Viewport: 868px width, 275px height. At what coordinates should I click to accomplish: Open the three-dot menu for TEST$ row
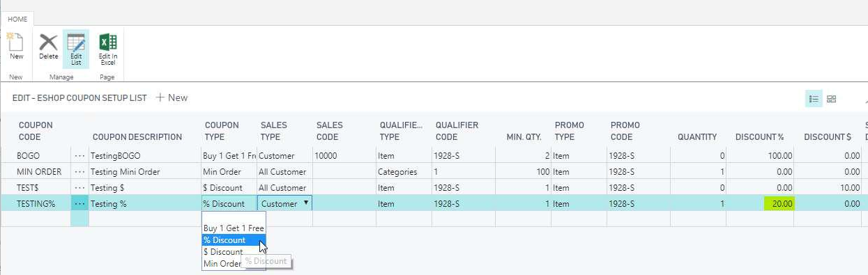pyautogui.click(x=79, y=188)
